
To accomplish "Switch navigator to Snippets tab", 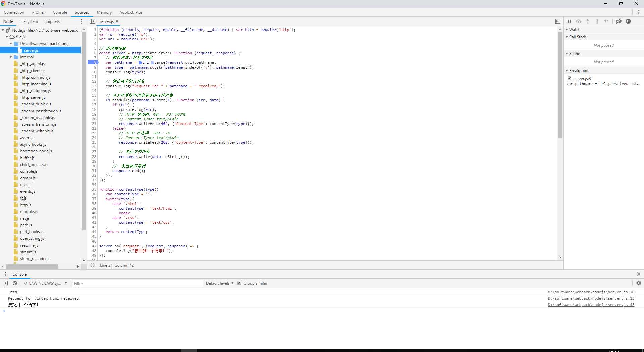I will pyautogui.click(x=52, y=21).
